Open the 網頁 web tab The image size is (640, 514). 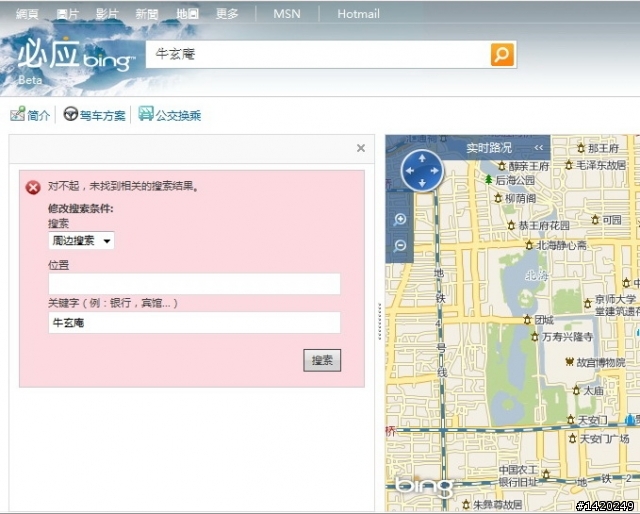tap(27, 14)
